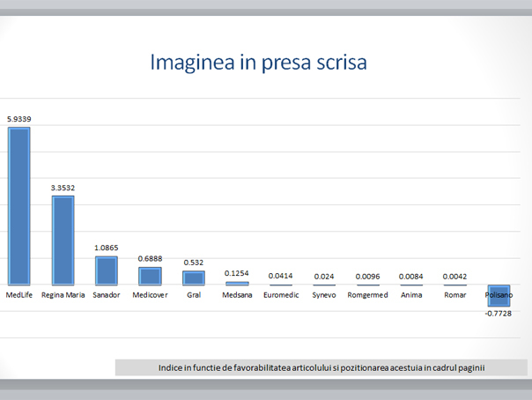This screenshot has height=400, width=532.
Task: Click the Medsana axis label
Action: coord(237,295)
